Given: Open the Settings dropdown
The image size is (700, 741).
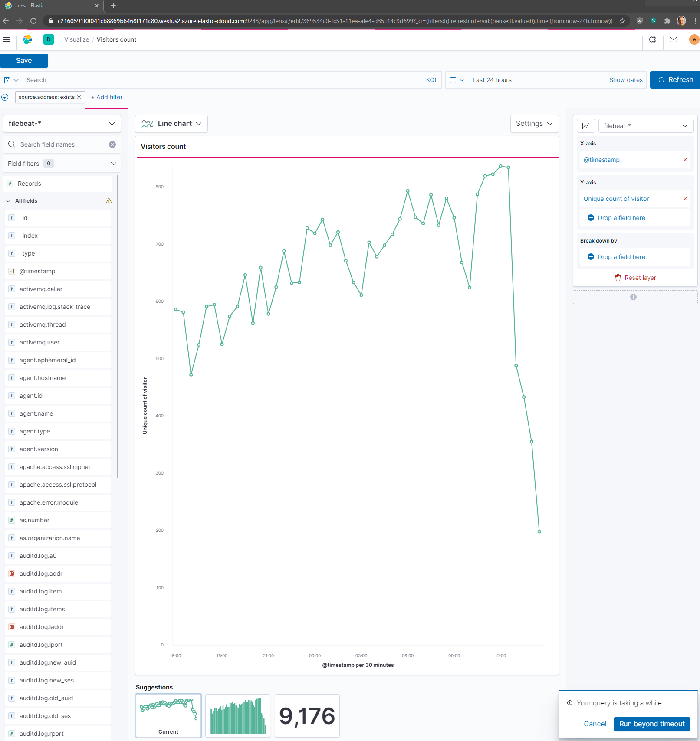Looking at the screenshot, I should click(x=534, y=124).
